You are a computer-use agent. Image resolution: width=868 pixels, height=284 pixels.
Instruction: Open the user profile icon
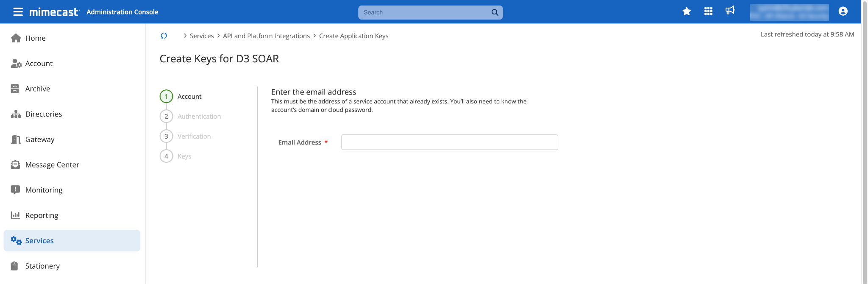(843, 11)
